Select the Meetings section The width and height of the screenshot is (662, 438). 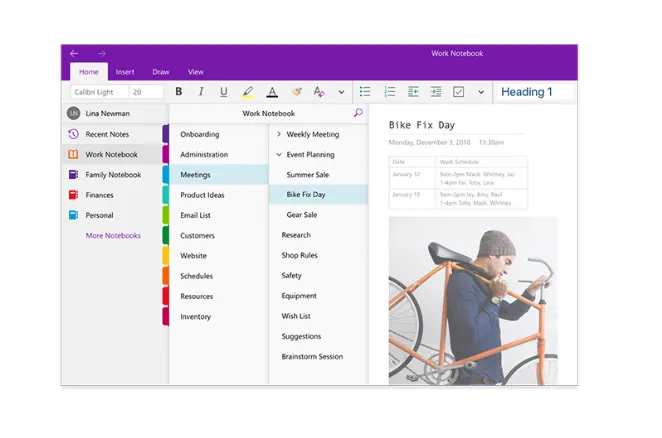tap(218, 174)
